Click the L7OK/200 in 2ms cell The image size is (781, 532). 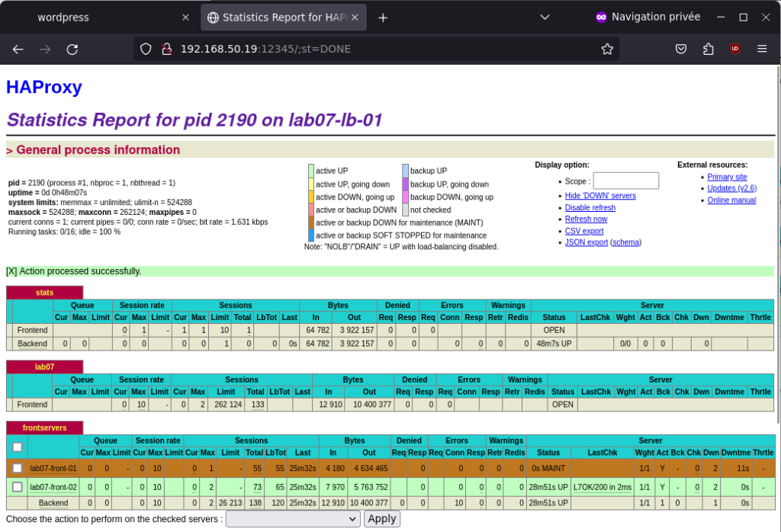603,487
